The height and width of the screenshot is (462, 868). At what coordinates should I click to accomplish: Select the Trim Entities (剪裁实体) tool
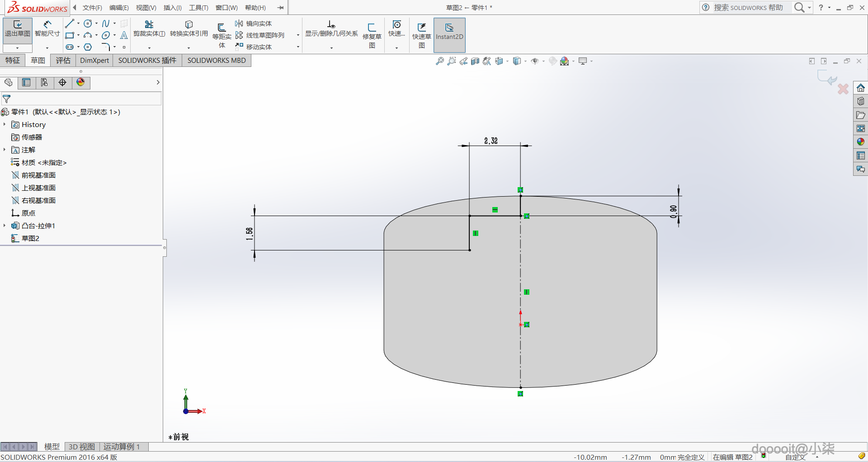coord(149,28)
